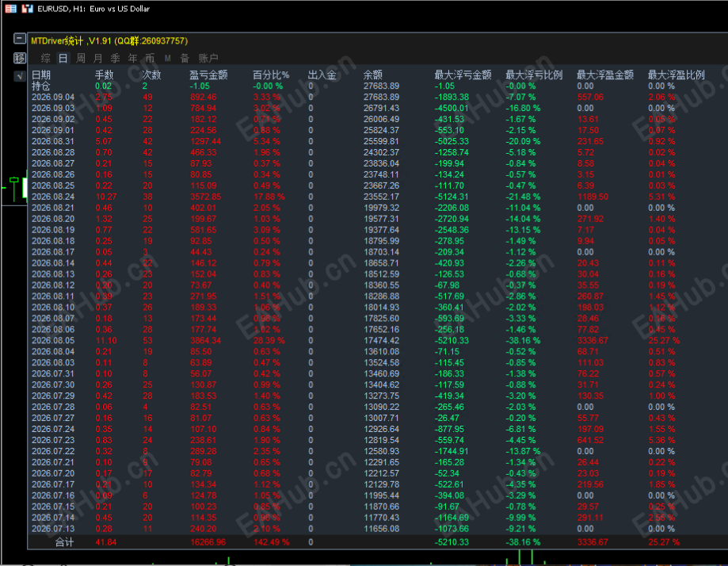Click the 盈亏金额 column header
The image size is (728, 566).
[x=208, y=75]
